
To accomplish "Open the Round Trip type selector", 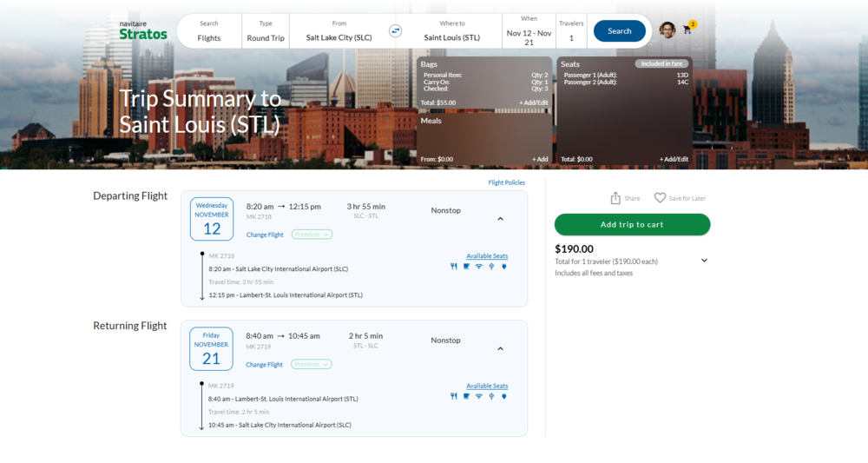I will (x=266, y=31).
